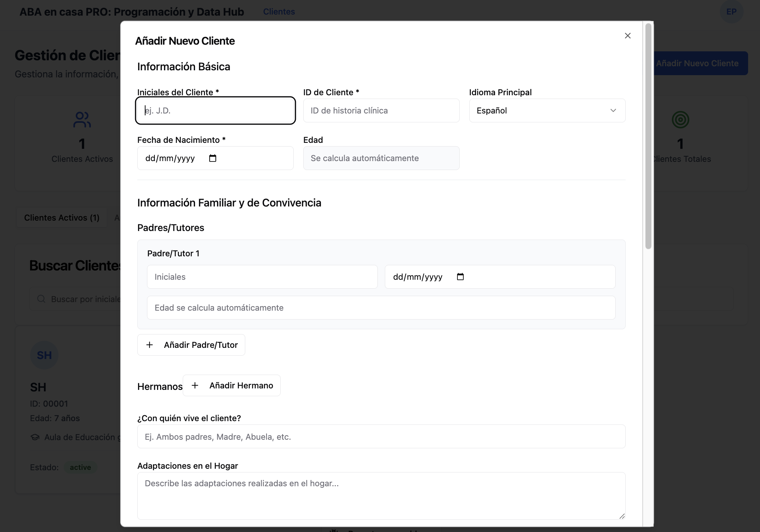Click the SH client avatar circle
This screenshot has height=532, width=760.
pos(44,355)
